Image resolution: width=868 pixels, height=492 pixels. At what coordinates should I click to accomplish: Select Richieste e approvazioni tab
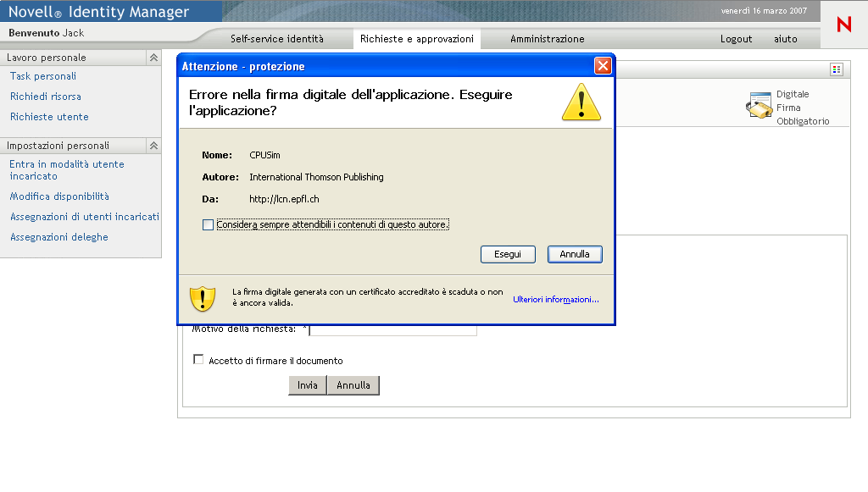[x=417, y=39]
